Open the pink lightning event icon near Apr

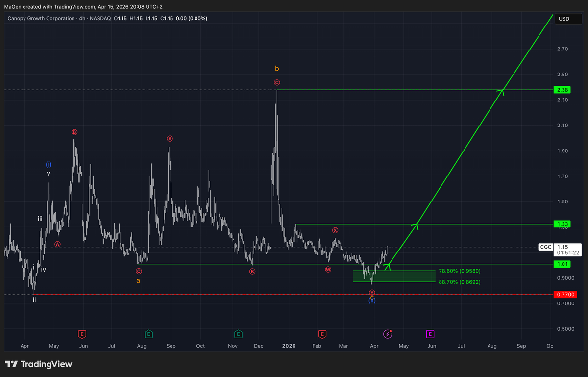(388, 334)
